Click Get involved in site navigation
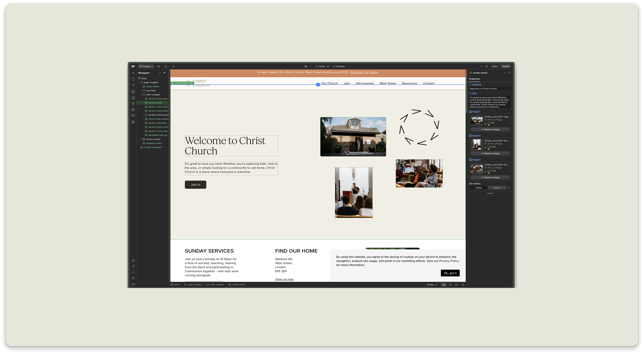Viewport: 644px width, 354px height. tap(365, 83)
